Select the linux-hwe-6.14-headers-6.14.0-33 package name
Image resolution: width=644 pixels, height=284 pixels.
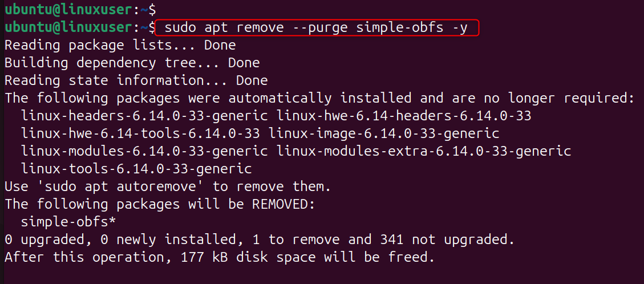pos(404,116)
